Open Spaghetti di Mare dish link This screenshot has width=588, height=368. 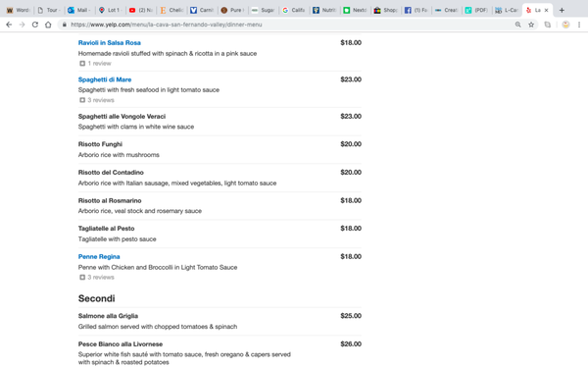click(x=105, y=79)
